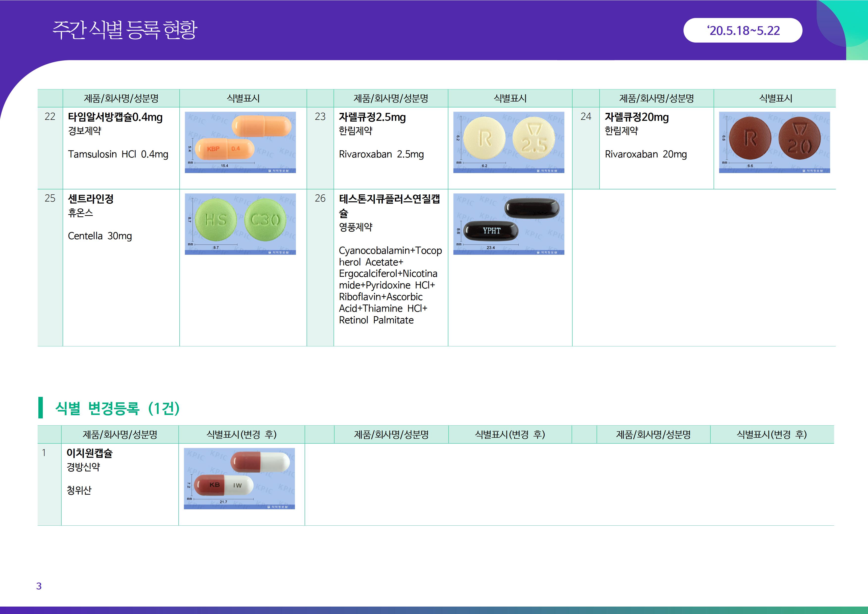
Task: Click the black YPHT softgel capsule image
Action: coord(508,224)
